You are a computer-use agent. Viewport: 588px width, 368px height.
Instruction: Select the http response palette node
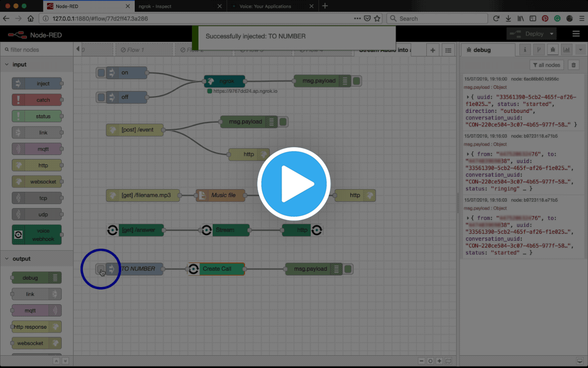coord(37,327)
